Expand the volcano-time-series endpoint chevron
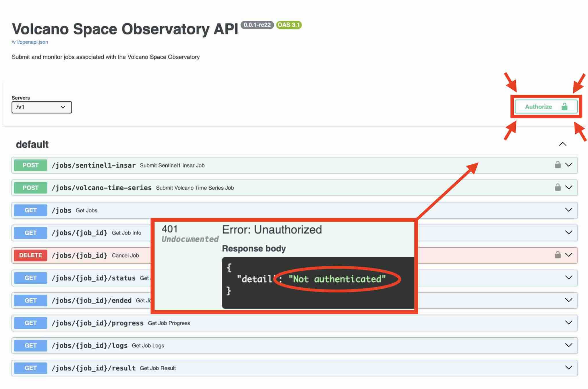Viewport: 588px width, 389px height. pos(568,187)
